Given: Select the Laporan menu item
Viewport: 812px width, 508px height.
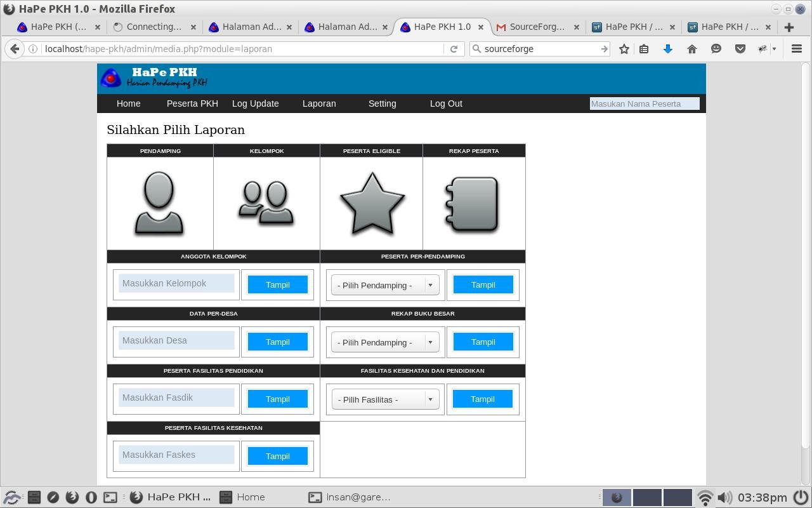Looking at the screenshot, I should pyautogui.click(x=319, y=104).
